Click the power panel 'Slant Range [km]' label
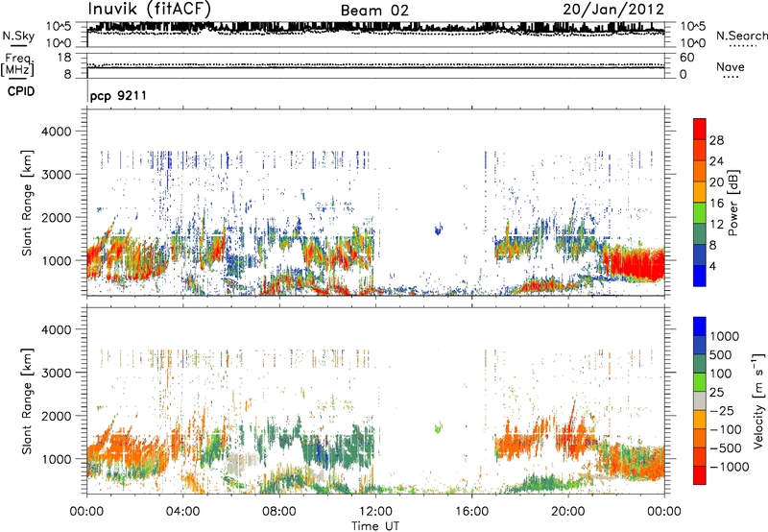 click(x=27, y=203)
